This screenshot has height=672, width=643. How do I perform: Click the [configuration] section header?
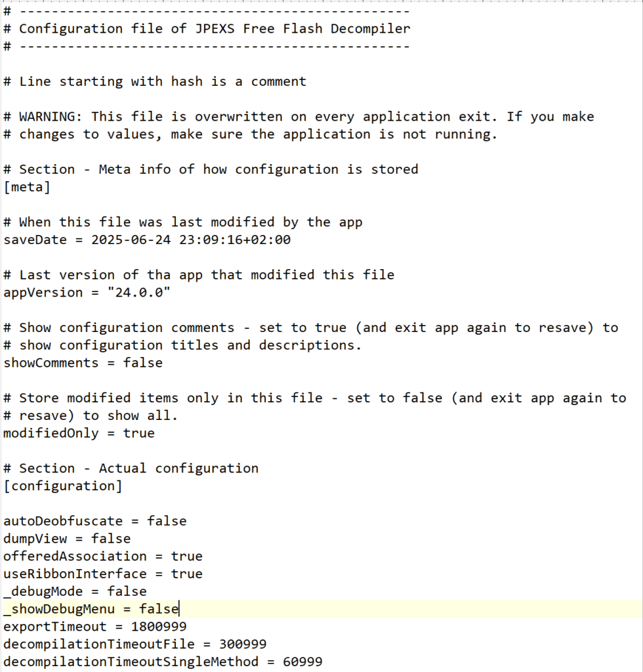[x=63, y=486]
